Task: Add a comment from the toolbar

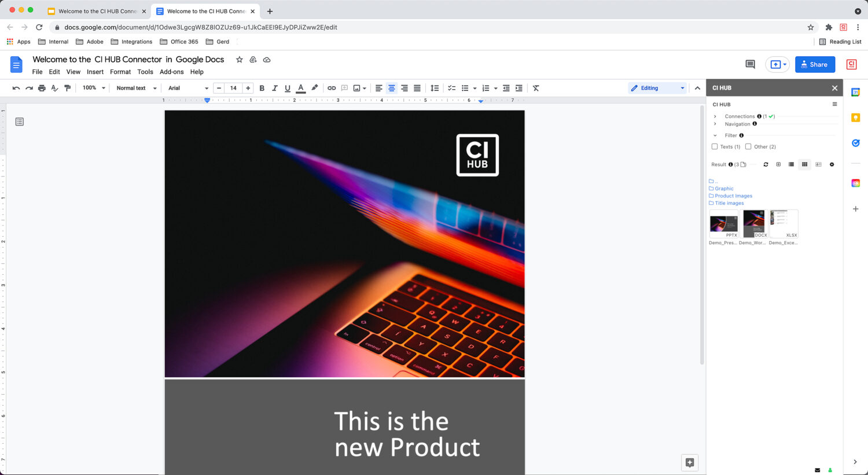Action: click(x=344, y=88)
